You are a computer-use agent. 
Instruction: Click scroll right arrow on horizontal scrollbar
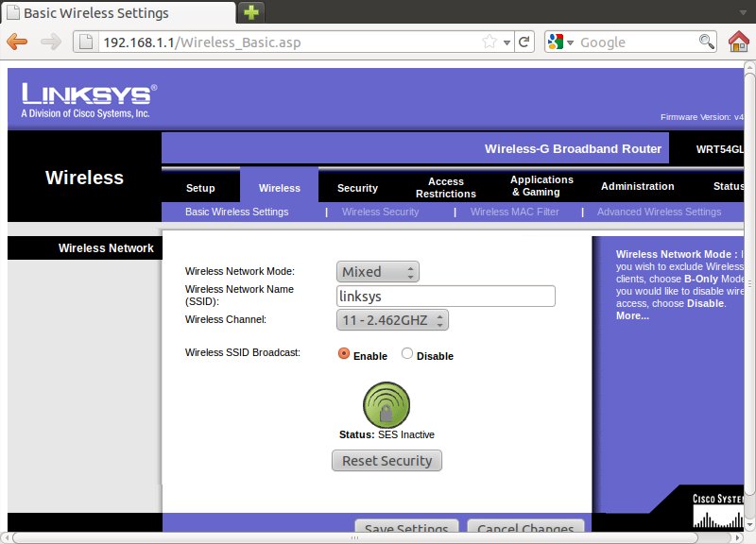[x=737, y=537]
